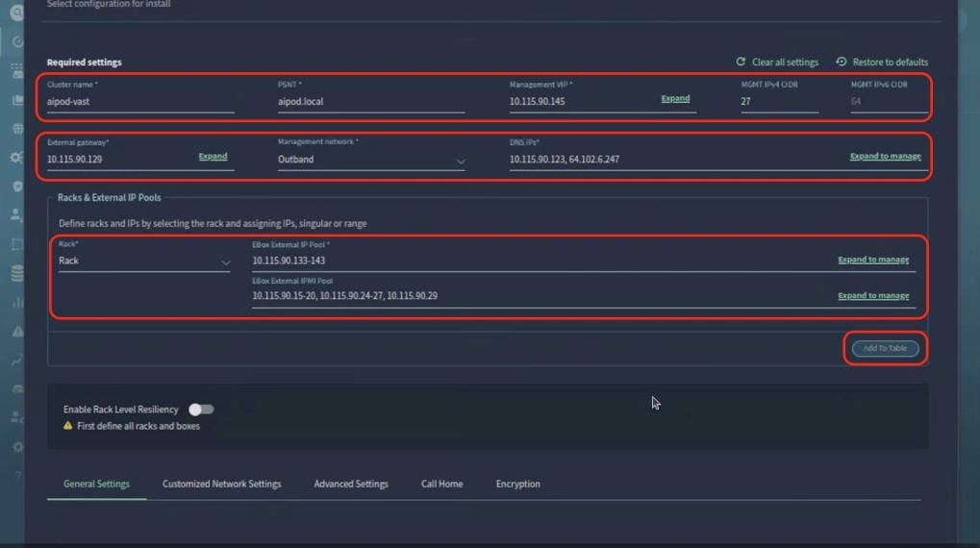Screen dimensions: 980x548
Task: Toggle Enable Rack Level Resiliency switch
Action: coord(201,410)
